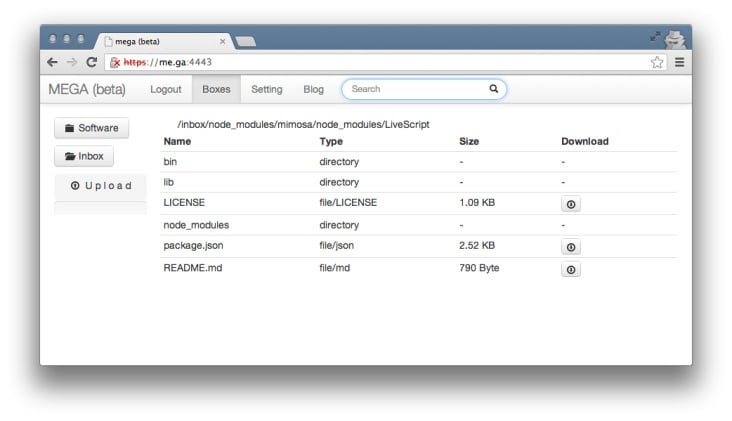The height and width of the screenshot is (421, 732).
Task: Click the Download column header
Action: click(x=584, y=141)
